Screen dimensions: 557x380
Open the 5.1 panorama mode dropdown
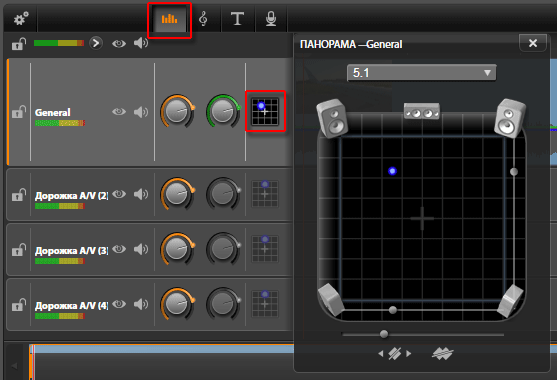421,73
